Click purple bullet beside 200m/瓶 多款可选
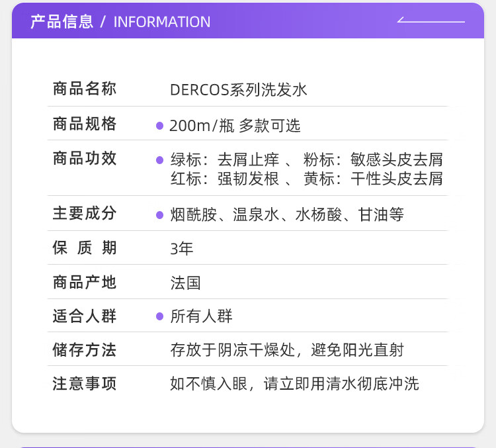 point(159,126)
